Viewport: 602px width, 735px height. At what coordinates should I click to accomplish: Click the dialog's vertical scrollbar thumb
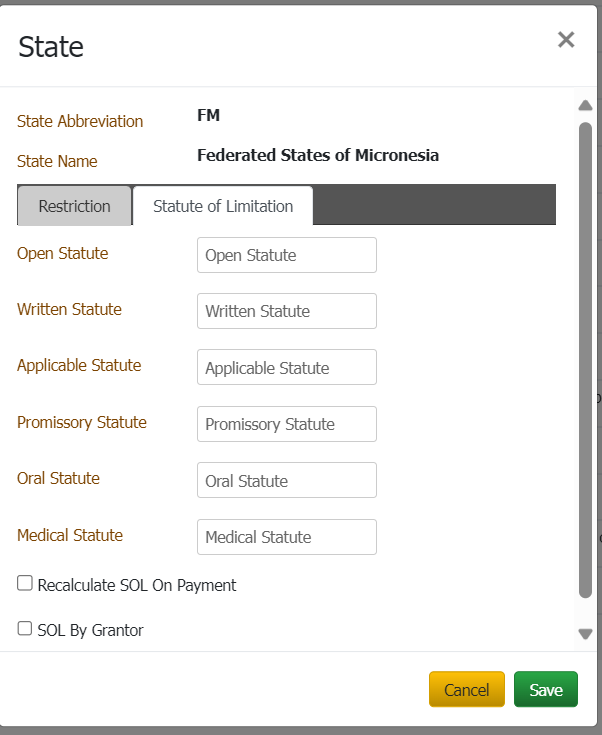tap(585, 360)
